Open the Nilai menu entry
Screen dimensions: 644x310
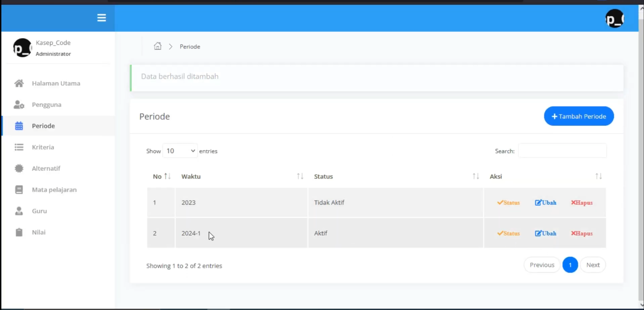pyautogui.click(x=58, y=232)
